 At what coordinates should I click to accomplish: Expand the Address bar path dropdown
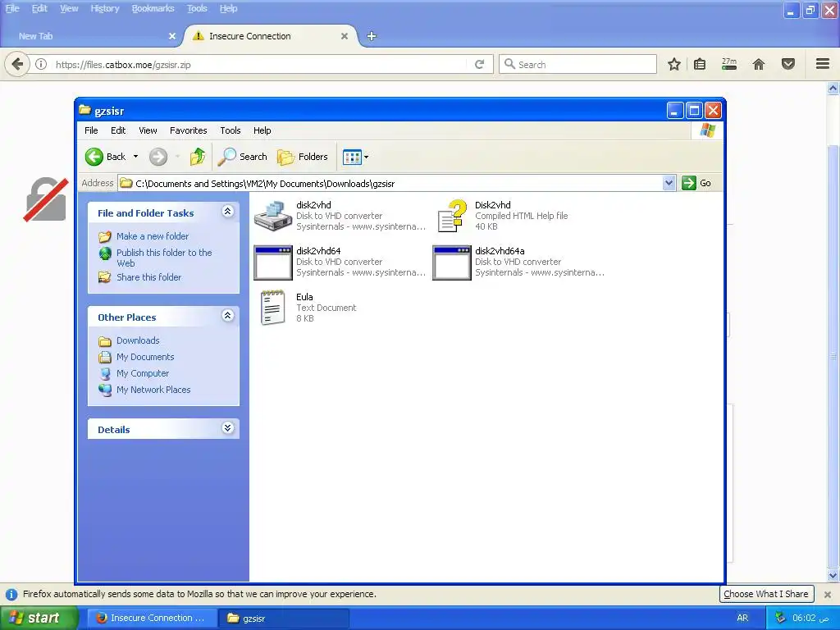[669, 183]
